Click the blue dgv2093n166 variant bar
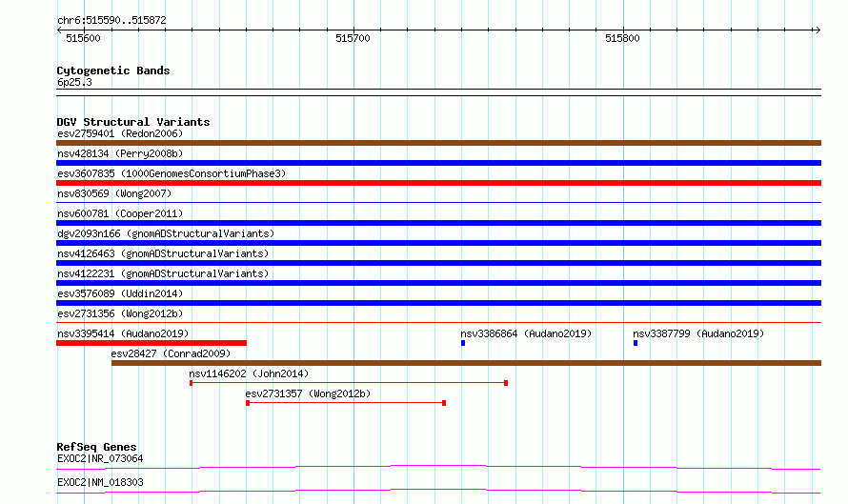The height and width of the screenshot is (504, 848). 438,243
